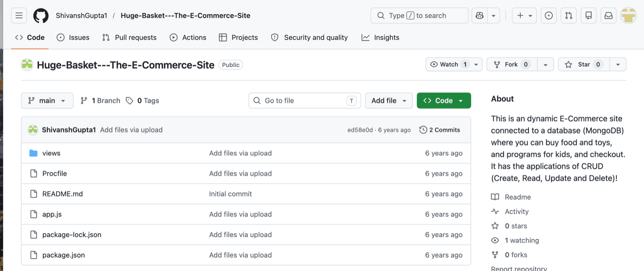The image size is (644, 271).
Task: Expand the Copilot dropdown arrow
Action: [x=493, y=16]
